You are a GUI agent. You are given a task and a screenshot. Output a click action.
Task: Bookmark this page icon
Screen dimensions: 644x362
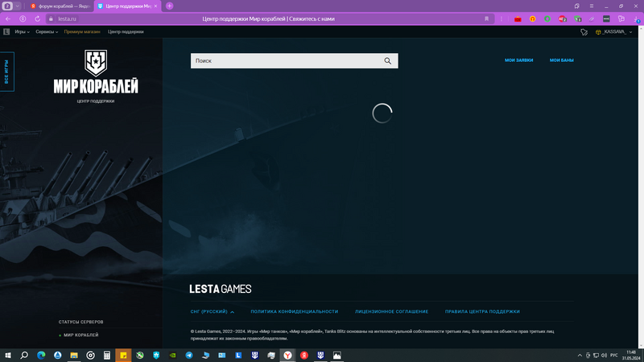(x=487, y=19)
